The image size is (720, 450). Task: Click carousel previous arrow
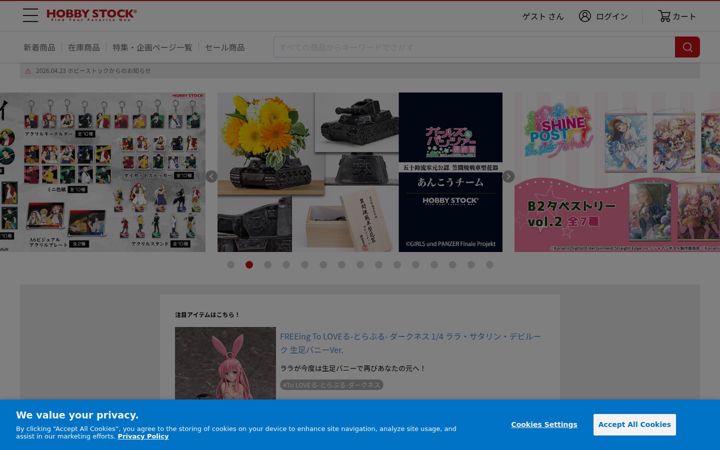211,176
